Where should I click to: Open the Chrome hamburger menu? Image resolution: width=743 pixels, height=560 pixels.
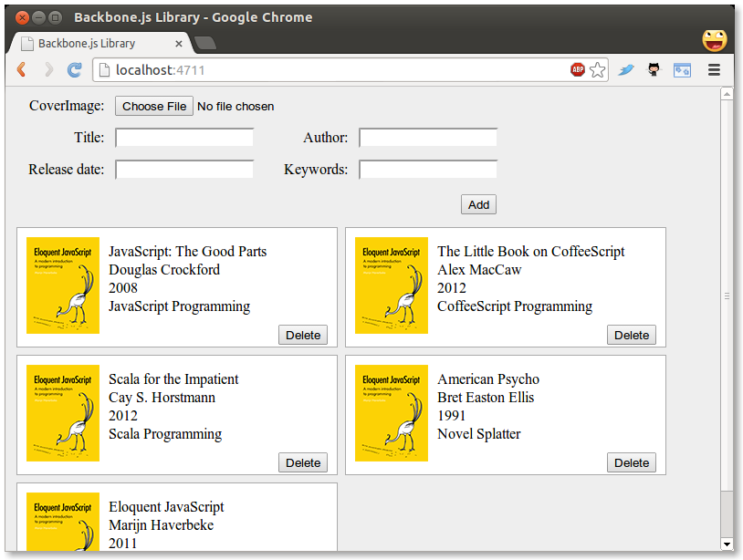[x=715, y=70]
